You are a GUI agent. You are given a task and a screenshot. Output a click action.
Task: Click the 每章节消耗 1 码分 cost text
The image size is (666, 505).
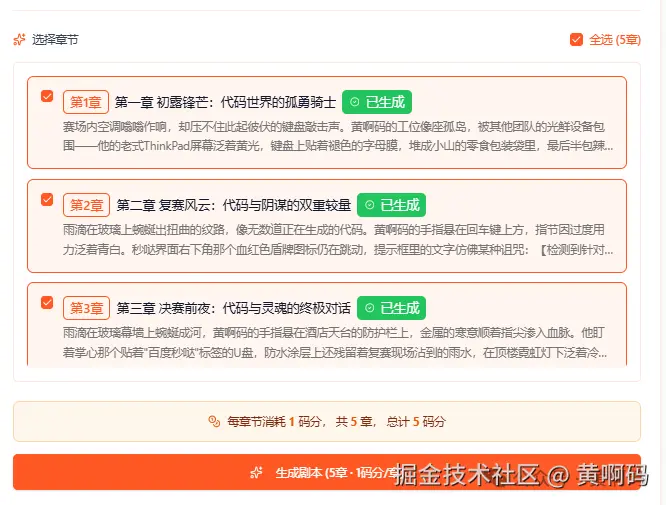[274, 421]
